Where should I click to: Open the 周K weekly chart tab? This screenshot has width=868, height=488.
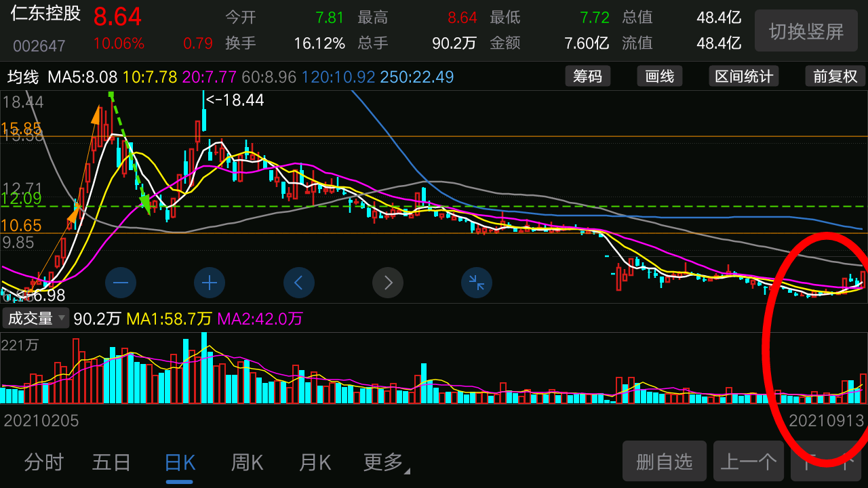coord(246,462)
